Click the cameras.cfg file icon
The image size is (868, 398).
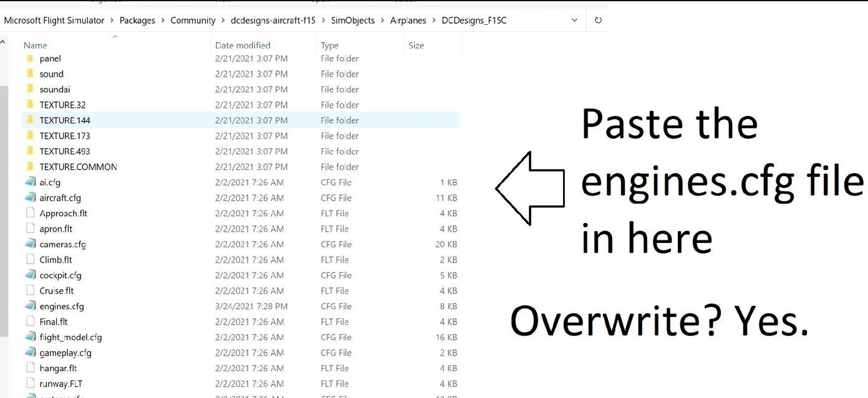(x=30, y=244)
